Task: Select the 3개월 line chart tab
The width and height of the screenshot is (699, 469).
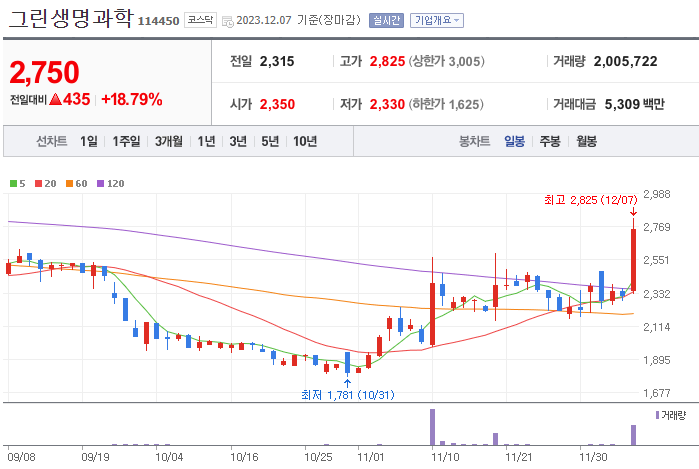Action: point(169,141)
